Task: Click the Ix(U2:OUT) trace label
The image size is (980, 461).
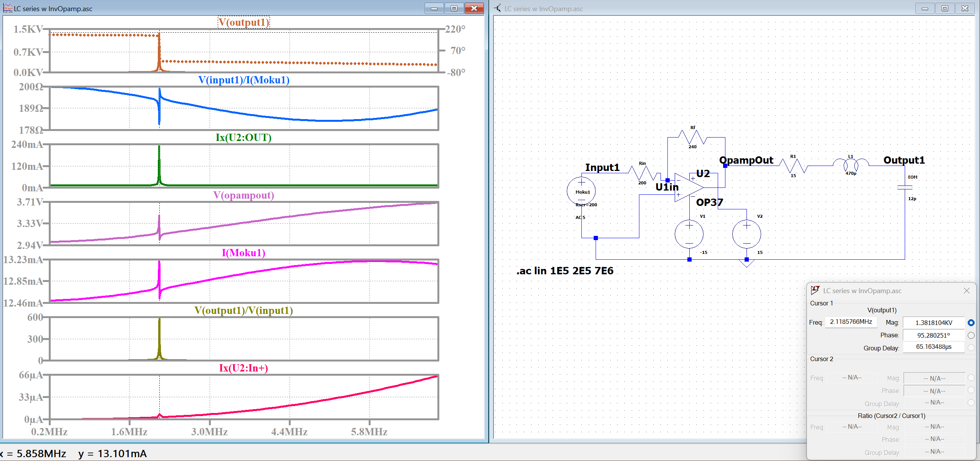Action: 243,138
